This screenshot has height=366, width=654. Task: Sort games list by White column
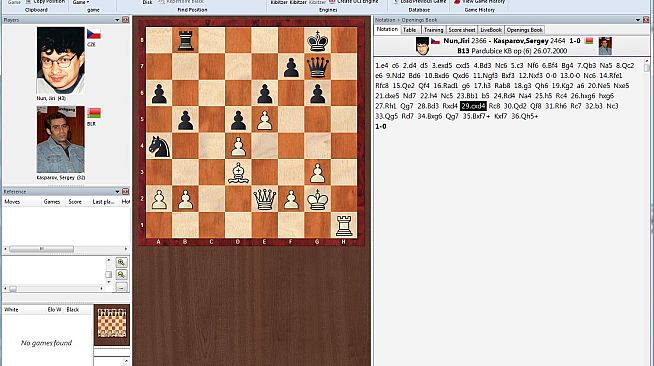coord(11,310)
